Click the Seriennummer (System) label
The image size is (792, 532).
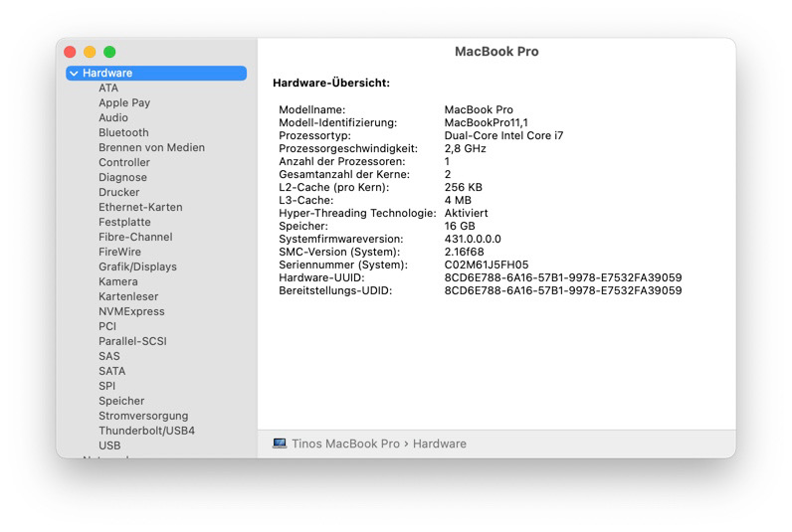[x=343, y=265]
